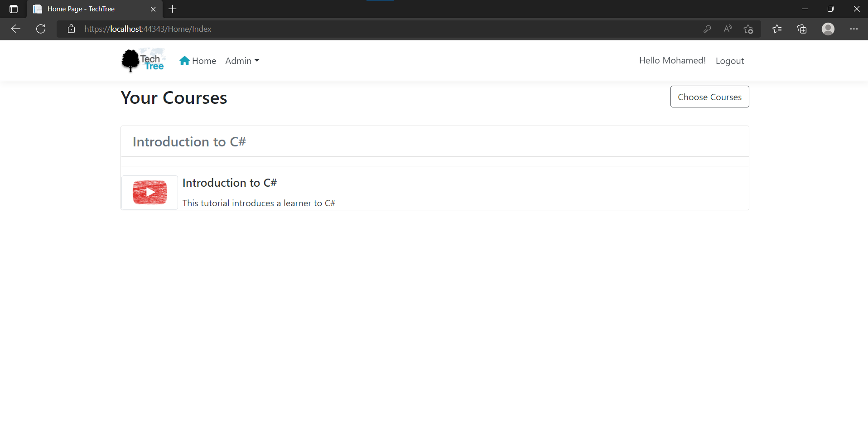
Task: Open the vertical tabs view
Action: [x=13, y=9]
